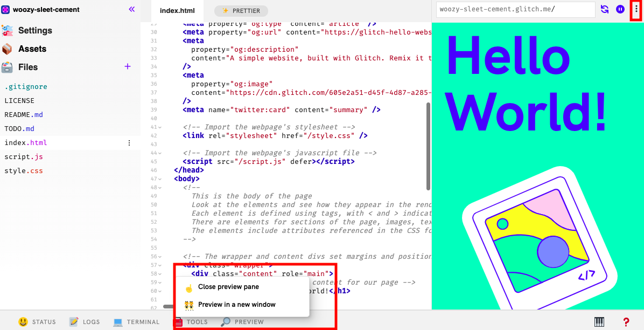644x330 pixels.
Task: Close the preview pane
Action: (x=228, y=287)
